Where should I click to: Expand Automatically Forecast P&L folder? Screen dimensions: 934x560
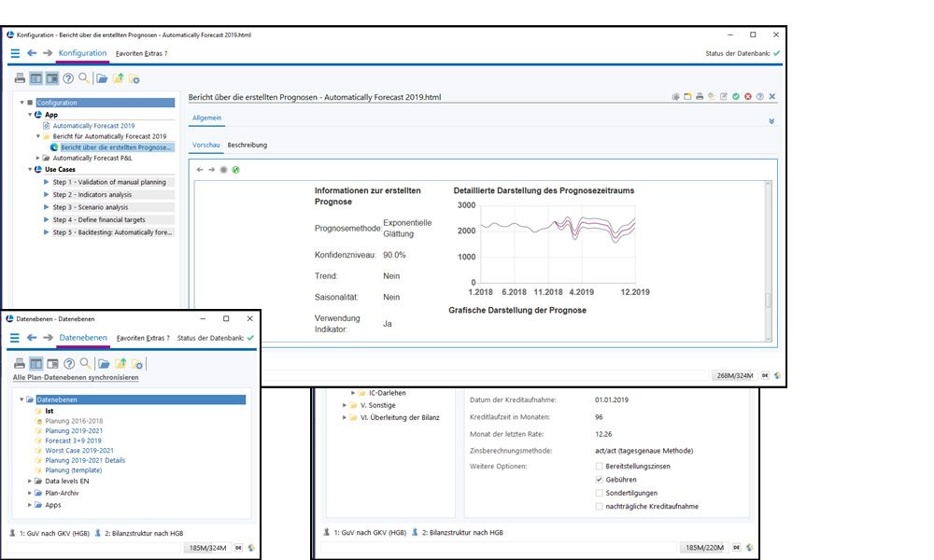[x=38, y=159]
